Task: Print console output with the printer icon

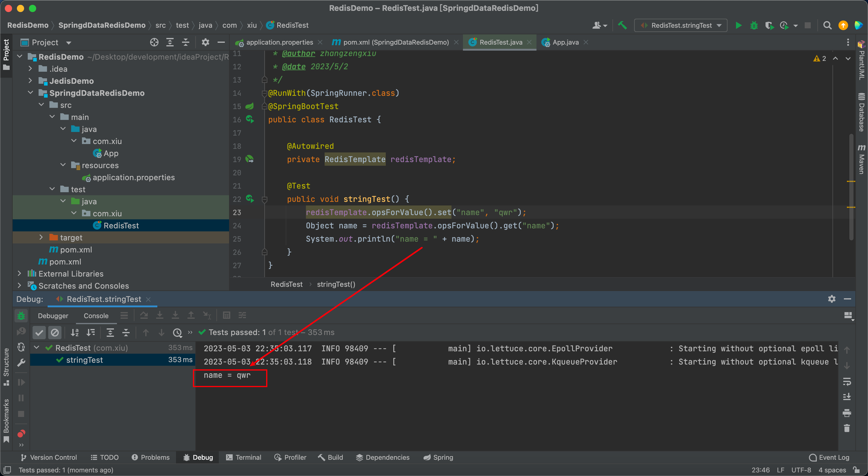Action: (846, 413)
